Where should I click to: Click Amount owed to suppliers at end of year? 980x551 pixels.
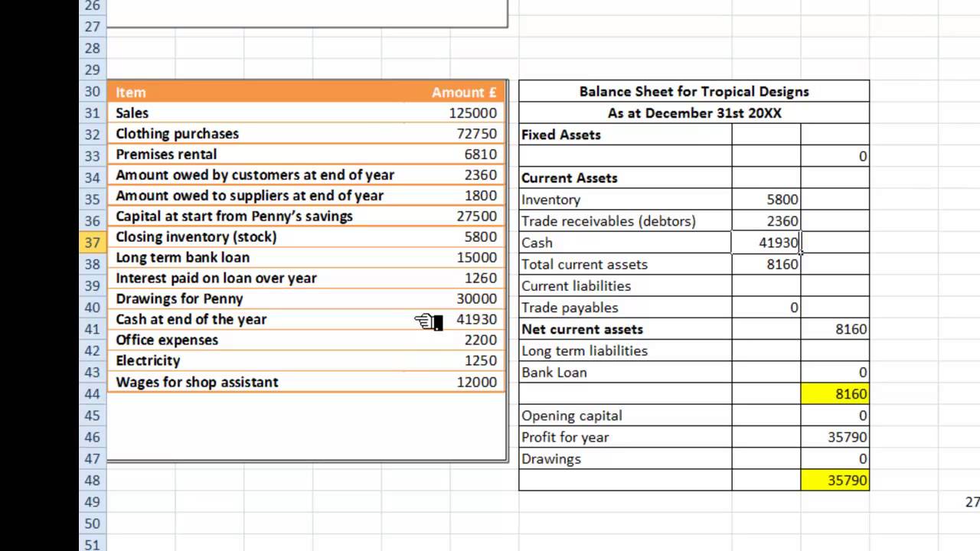pyautogui.click(x=250, y=195)
